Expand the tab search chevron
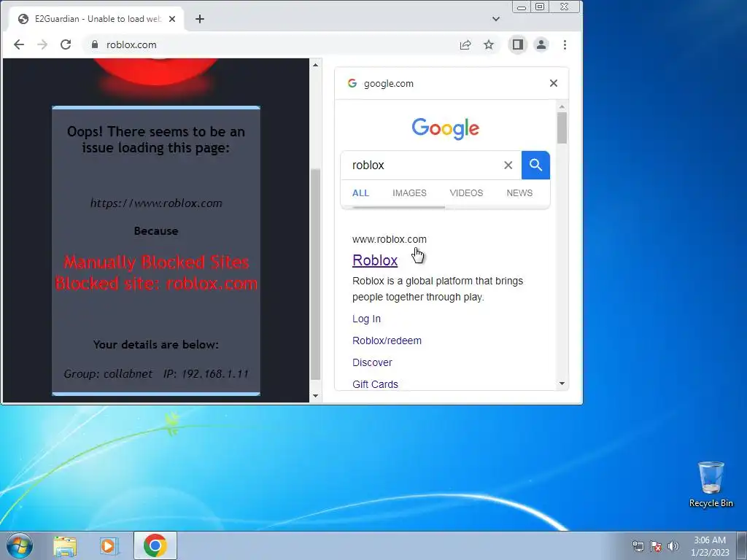The image size is (747, 560). (x=496, y=19)
